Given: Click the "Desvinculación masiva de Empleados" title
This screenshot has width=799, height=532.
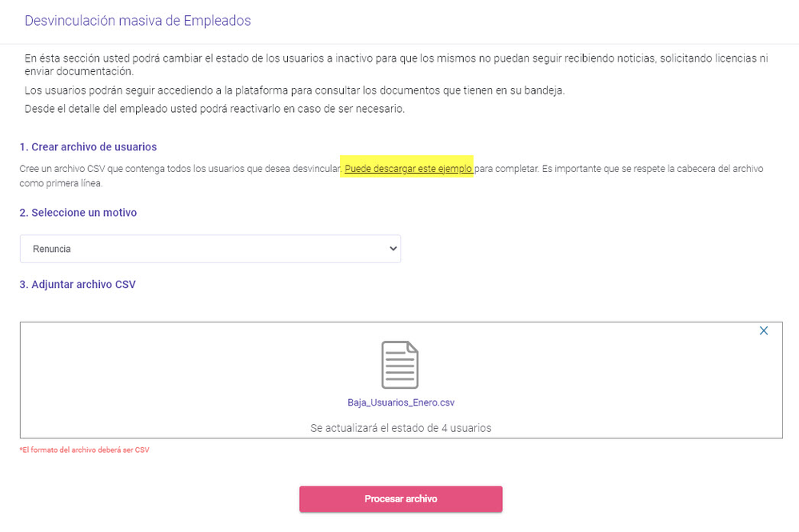Looking at the screenshot, I should tap(138, 21).
